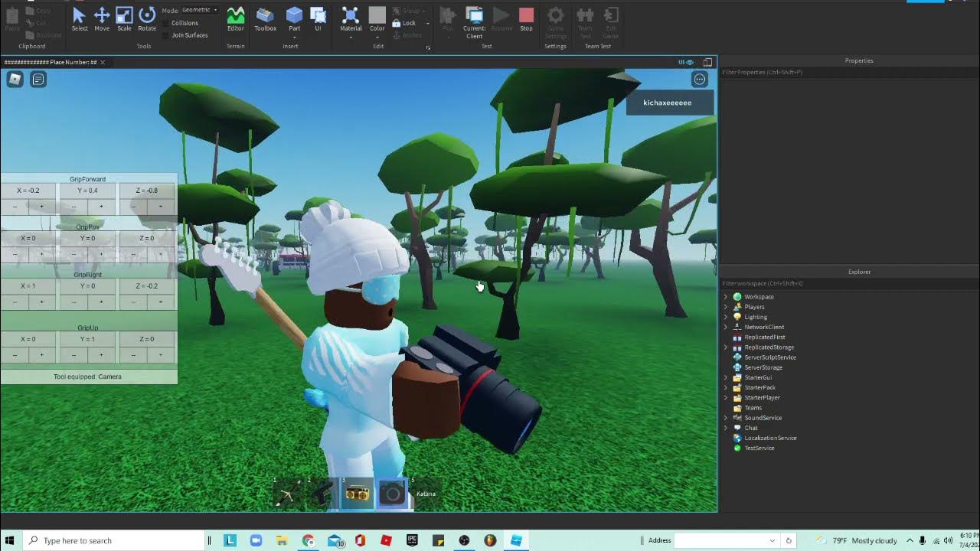Expand the SoundService node
Screen dimensions: 980x551
726,418
